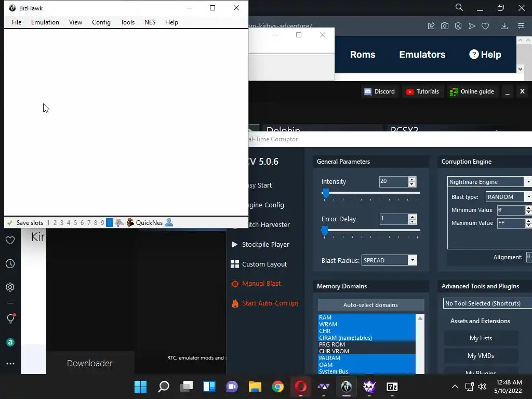
Task: Open the Help link on website
Action: click(x=485, y=55)
